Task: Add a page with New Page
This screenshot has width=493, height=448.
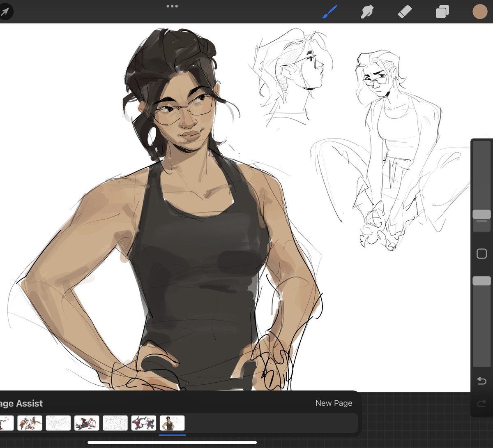Action: [334, 403]
